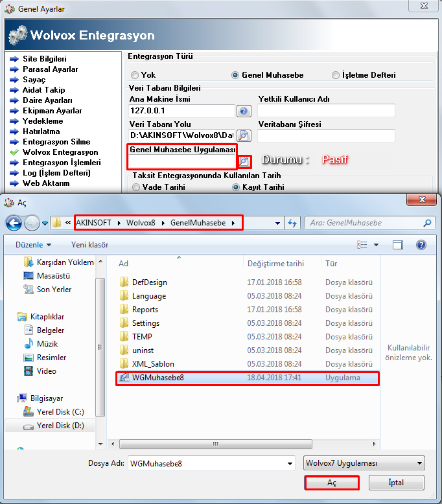Screen dimensions: 442x504
Task: Select the WGMuhasebe8 application file
Action: 247,378
